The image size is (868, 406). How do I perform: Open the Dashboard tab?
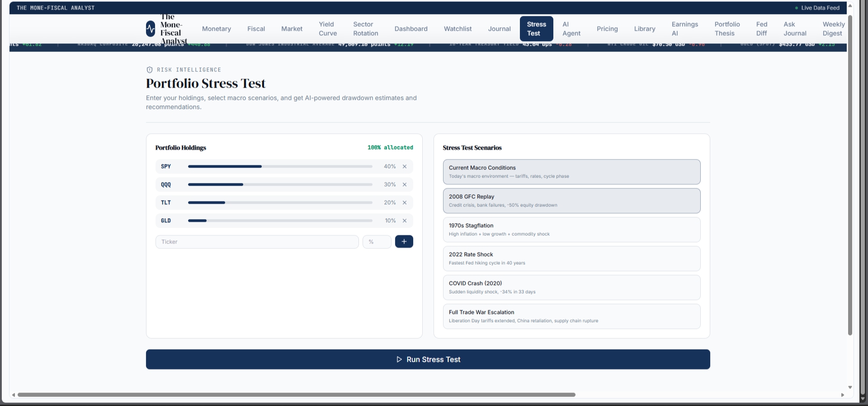click(x=411, y=29)
